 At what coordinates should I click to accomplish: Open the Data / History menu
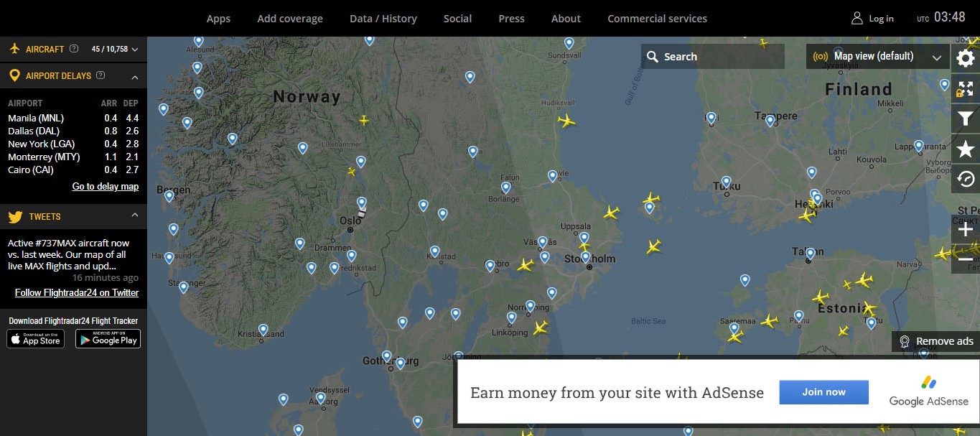coord(383,19)
